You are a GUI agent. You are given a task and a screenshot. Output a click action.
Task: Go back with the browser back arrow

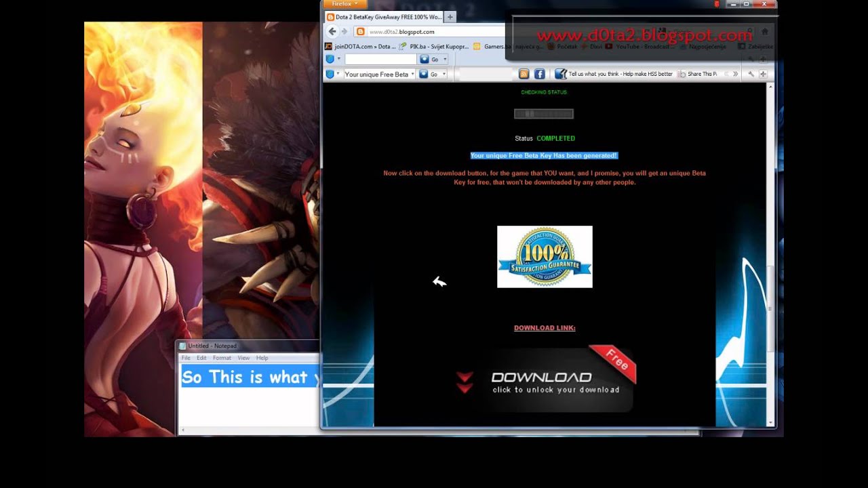click(332, 31)
